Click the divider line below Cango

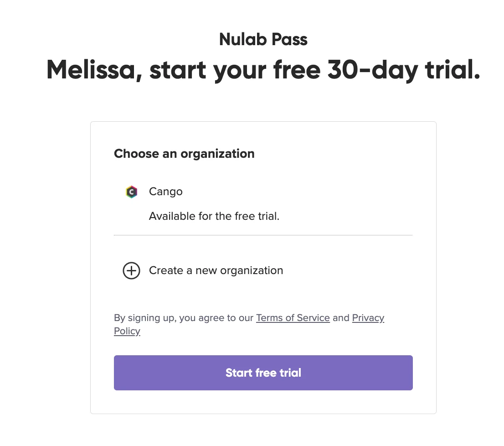click(x=263, y=235)
